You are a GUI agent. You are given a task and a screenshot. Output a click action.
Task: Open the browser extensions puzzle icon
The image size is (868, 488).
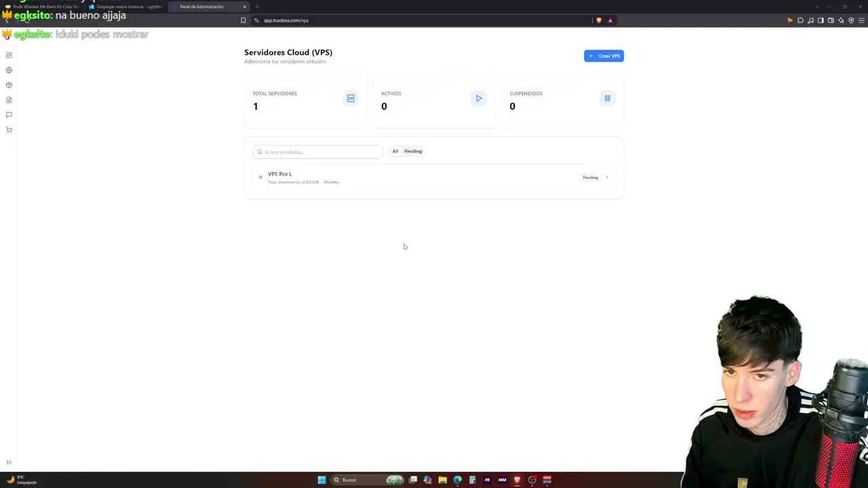click(800, 20)
